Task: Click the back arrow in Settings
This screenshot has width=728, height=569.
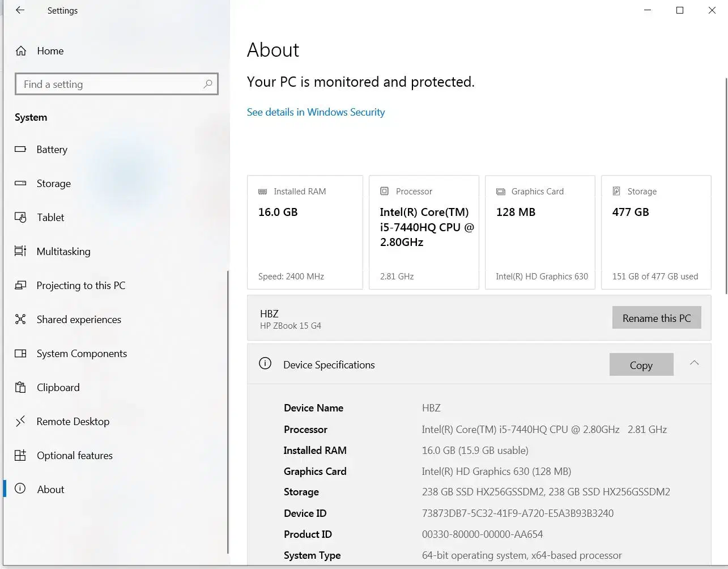Action: click(x=20, y=10)
